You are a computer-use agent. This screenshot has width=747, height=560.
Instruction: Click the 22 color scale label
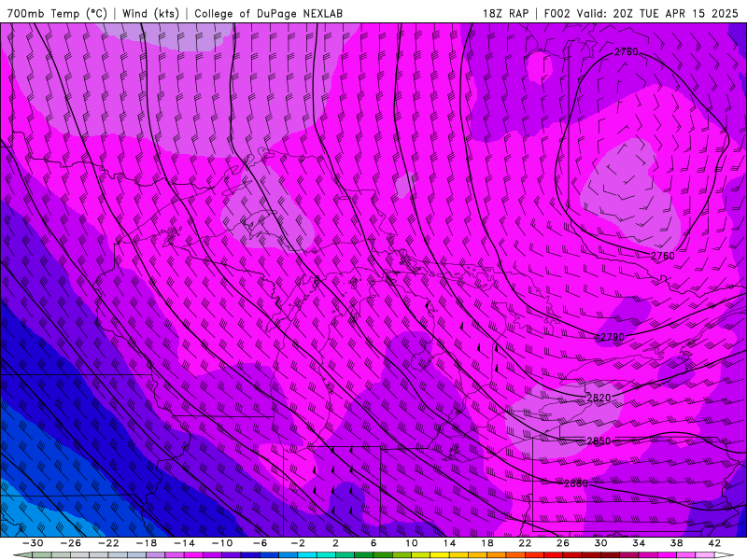525,543
